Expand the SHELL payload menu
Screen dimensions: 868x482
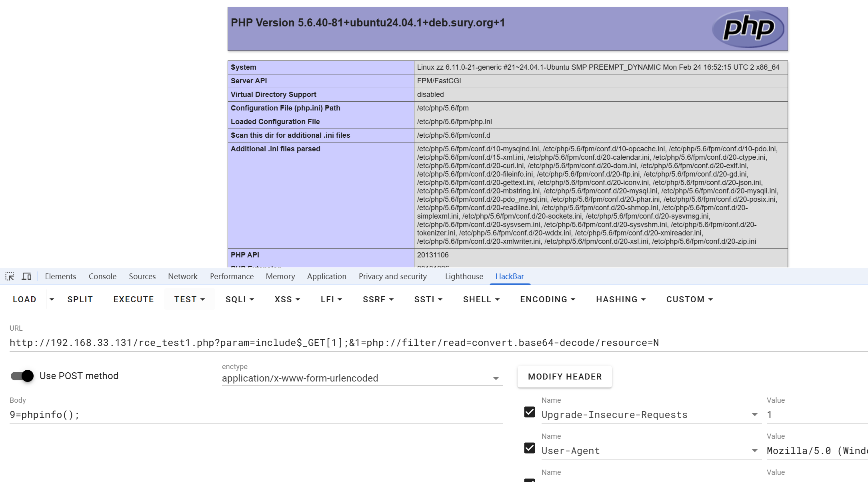pyautogui.click(x=481, y=299)
